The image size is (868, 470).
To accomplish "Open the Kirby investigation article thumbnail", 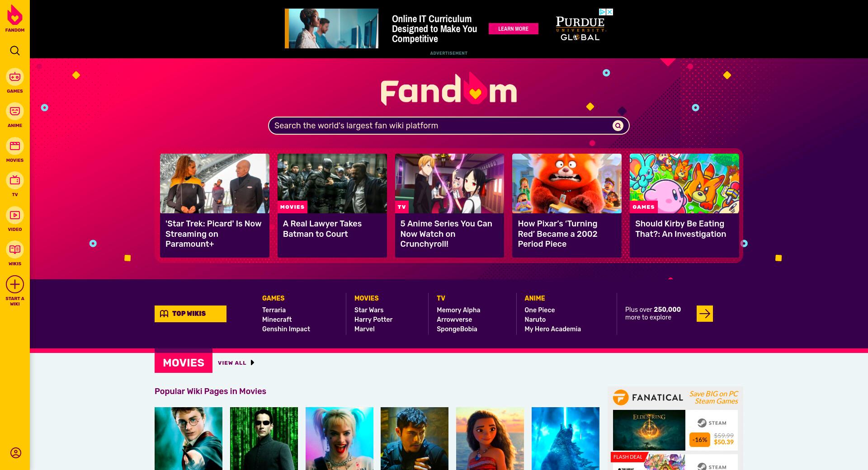I will [x=684, y=183].
